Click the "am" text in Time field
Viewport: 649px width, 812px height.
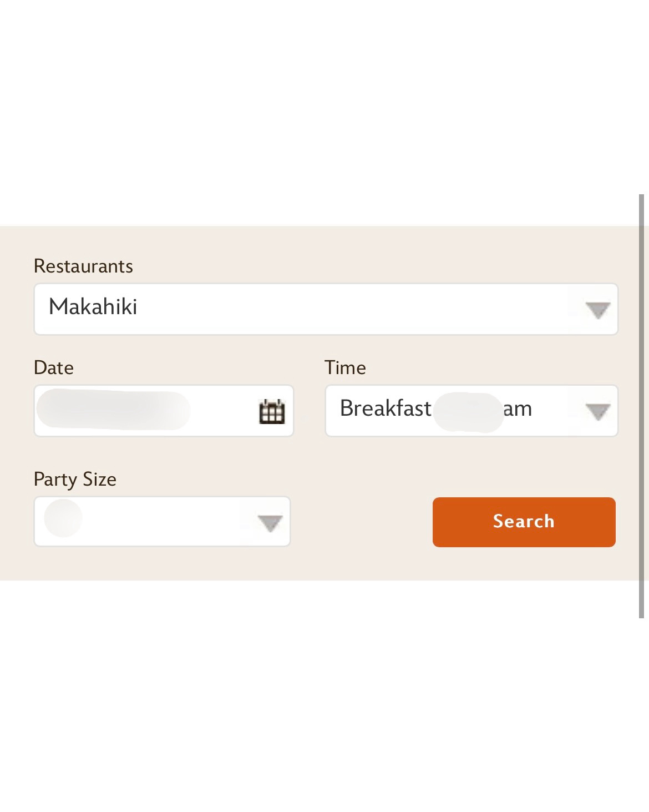tap(518, 409)
